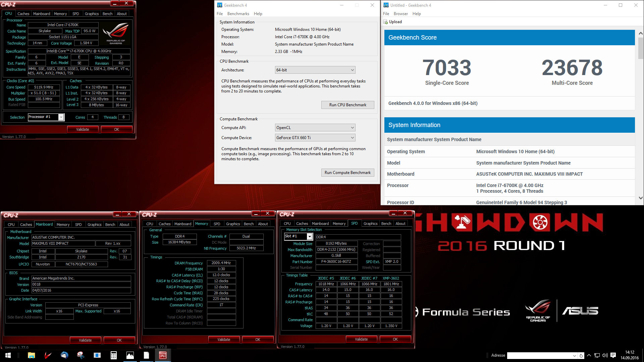Screen dimensions: 644x362
Task: Click OK in CPU-Z Memory window
Action: [258, 340]
